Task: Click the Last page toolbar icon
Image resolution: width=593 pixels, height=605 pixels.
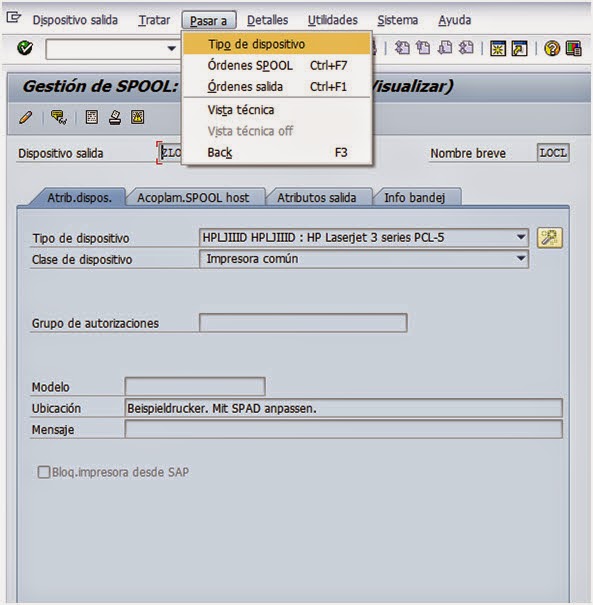Action: point(466,48)
